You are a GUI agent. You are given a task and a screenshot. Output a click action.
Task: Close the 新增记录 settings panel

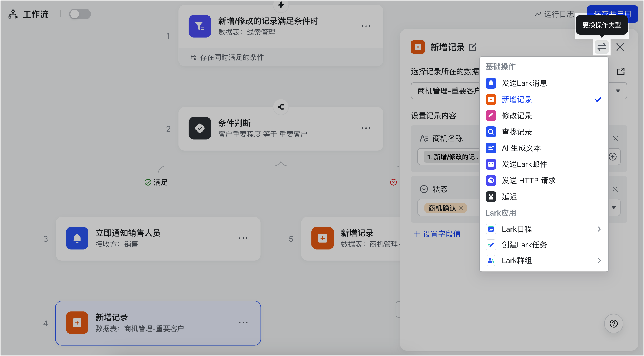tap(620, 47)
